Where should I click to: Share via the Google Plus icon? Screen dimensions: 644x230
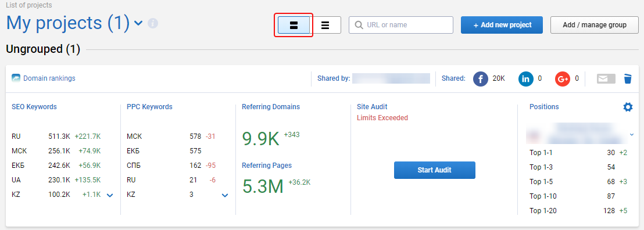point(563,78)
